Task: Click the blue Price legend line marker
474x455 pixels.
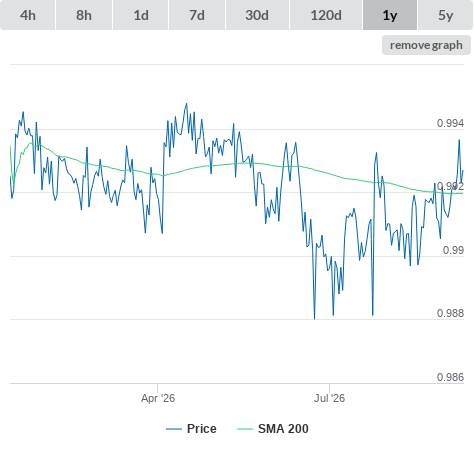Action: tap(174, 429)
